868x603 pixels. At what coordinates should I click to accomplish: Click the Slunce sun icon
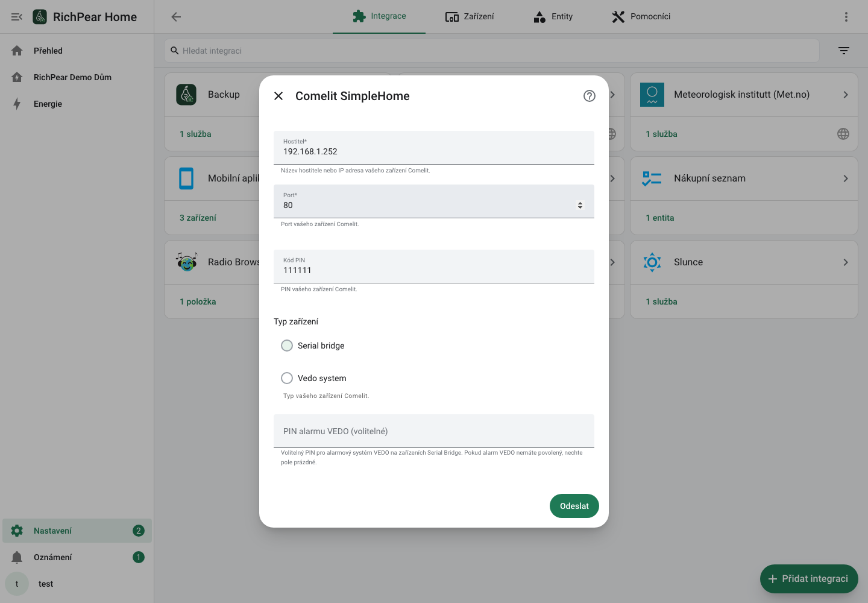point(652,262)
